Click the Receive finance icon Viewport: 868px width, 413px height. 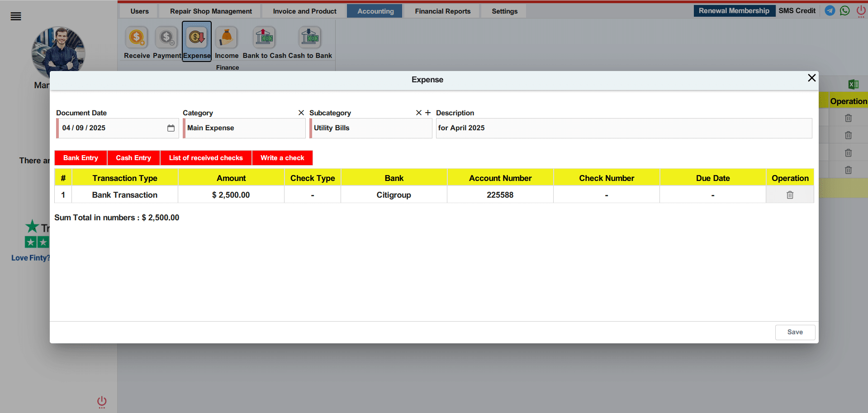click(x=137, y=38)
